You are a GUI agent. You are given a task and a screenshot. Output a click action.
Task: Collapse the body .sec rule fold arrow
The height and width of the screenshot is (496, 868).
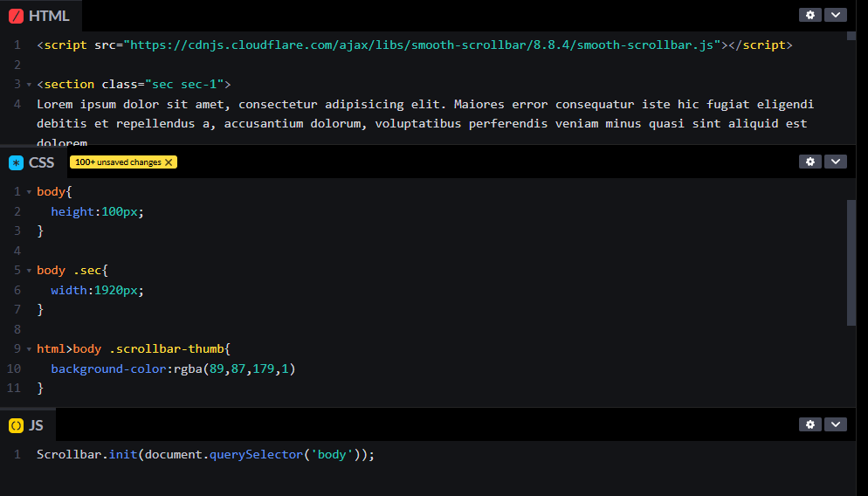pyautogui.click(x=29, y=271)
